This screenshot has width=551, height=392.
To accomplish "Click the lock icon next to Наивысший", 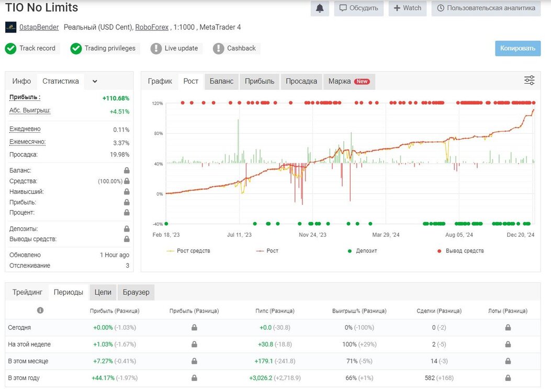I will click(x=127, y=192).
